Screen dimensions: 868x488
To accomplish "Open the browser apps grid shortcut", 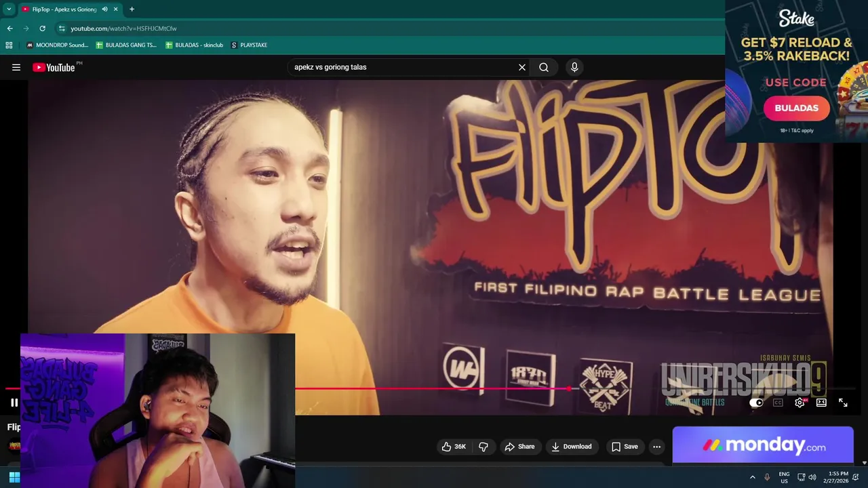I will pos(9,45).
